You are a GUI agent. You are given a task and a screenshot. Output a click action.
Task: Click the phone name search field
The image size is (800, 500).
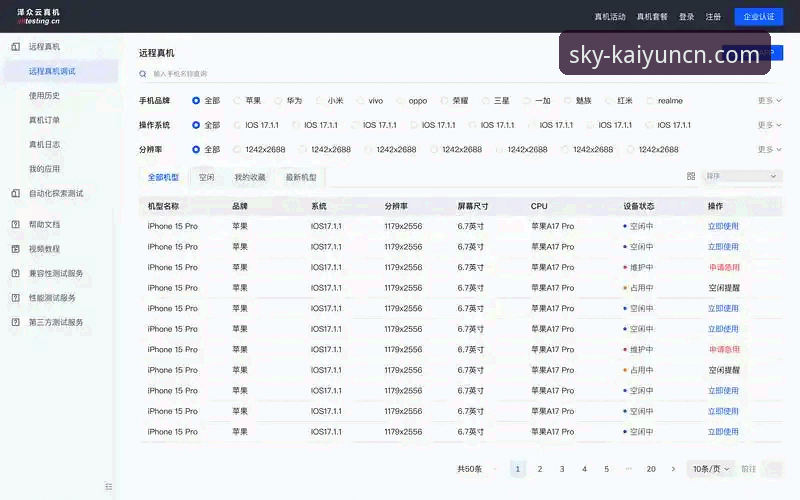(459, 74)
